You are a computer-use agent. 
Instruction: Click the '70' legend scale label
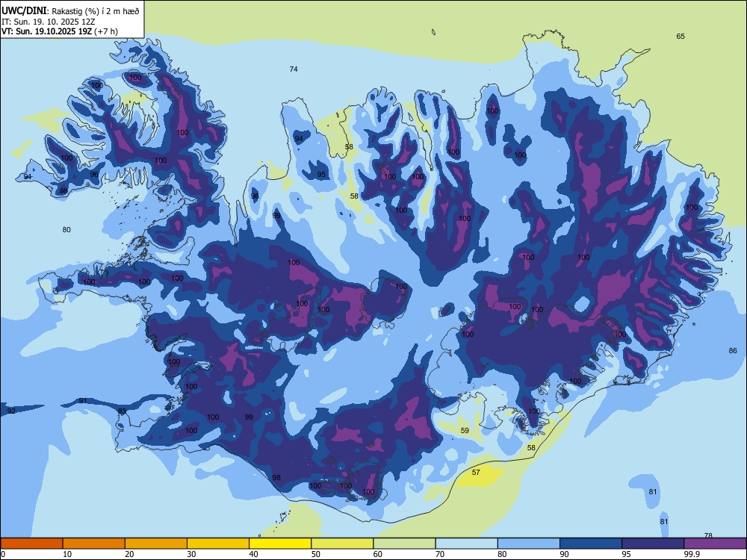(x=440, y=554)
